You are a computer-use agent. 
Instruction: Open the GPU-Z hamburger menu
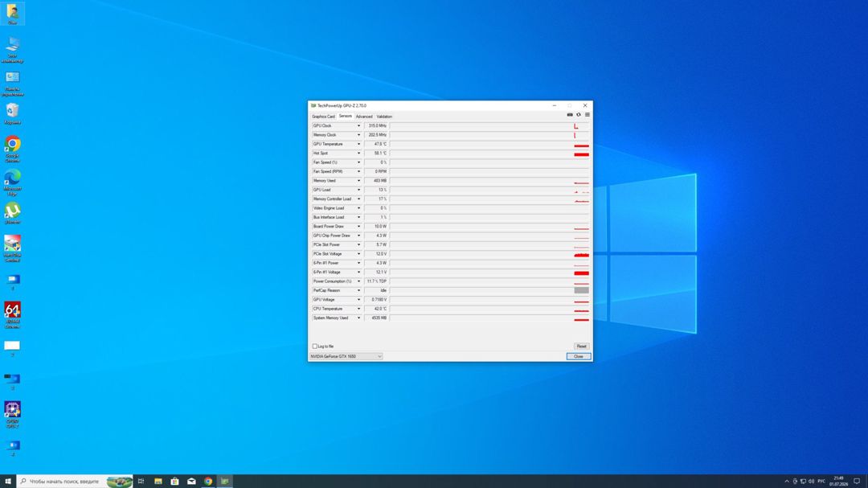coord(588,115)
